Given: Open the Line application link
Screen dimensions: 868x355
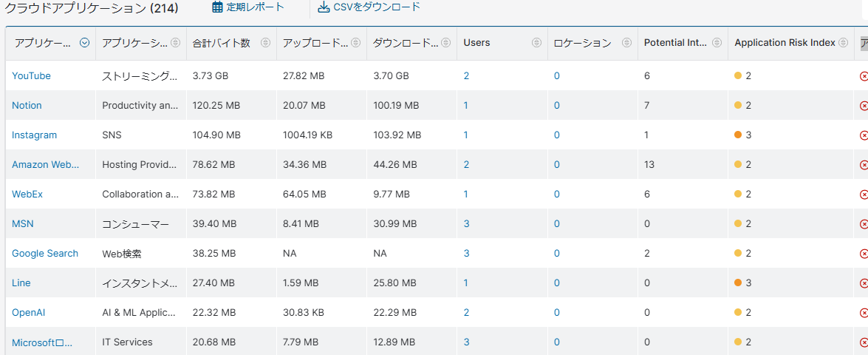Looking at the screenshot, I should [x=21, y=283].
